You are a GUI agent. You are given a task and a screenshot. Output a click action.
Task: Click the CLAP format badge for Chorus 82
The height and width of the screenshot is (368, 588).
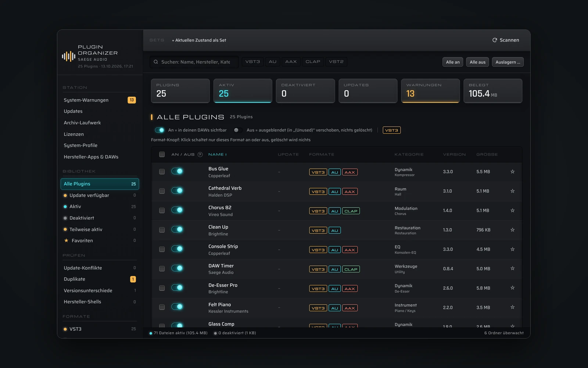[351, 211]
